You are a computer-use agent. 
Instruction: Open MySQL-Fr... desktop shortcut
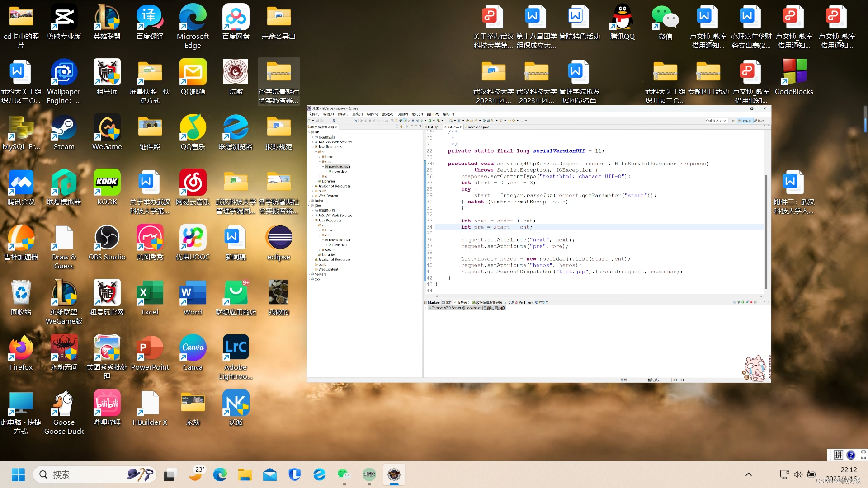tap(21, 132)
